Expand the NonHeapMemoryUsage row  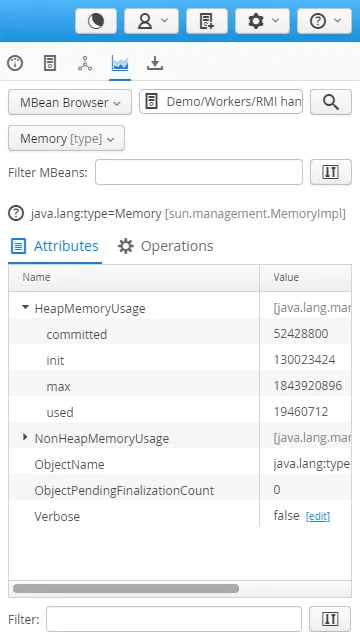pyautogui.click(x=25, y=437)
